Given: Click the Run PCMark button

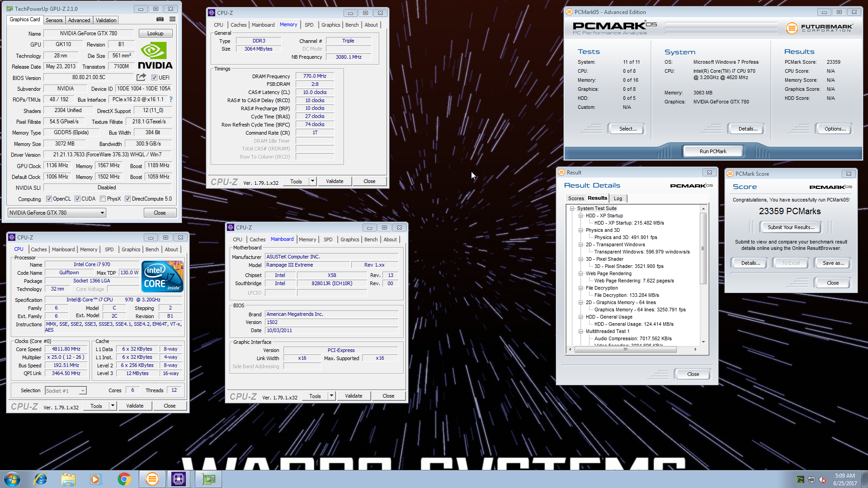Looking at the screenshot, I should pos(713,151).
